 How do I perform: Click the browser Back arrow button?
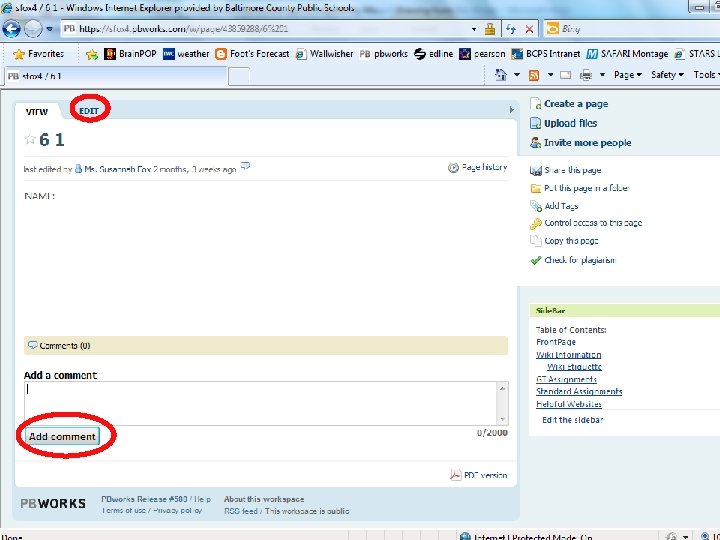tap(11, 29)
